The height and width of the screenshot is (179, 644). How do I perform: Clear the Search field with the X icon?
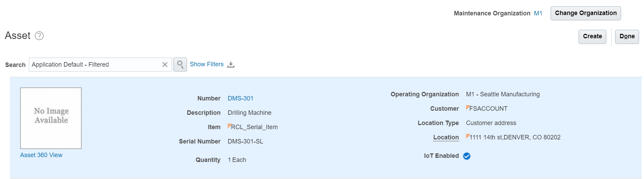(165, 65)
